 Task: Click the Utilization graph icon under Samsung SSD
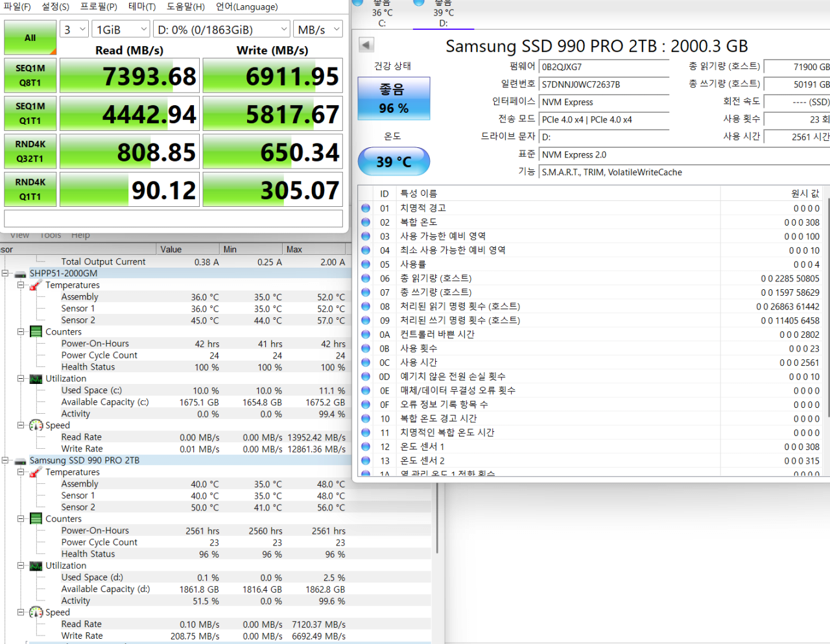(36, 566)
